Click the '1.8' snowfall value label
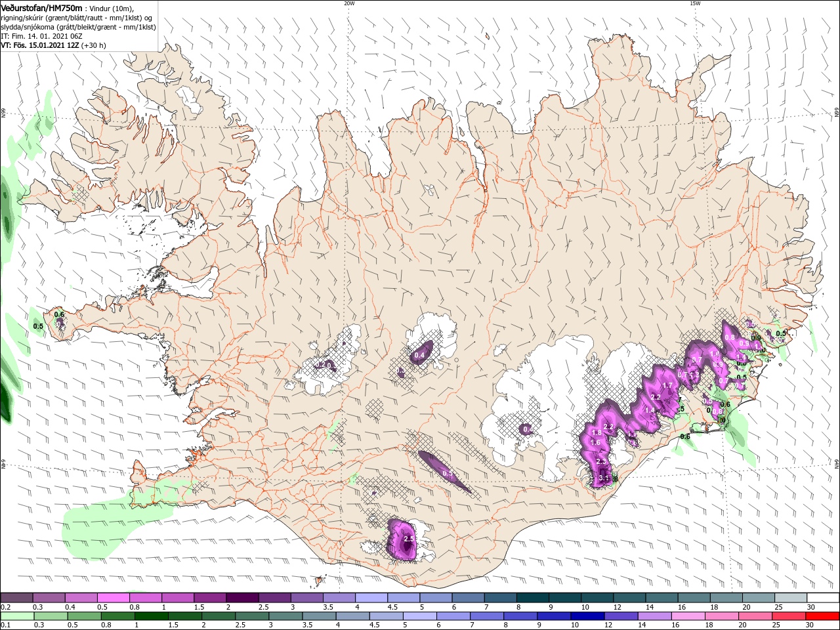 pyautogui.click(x=597, y=432)
